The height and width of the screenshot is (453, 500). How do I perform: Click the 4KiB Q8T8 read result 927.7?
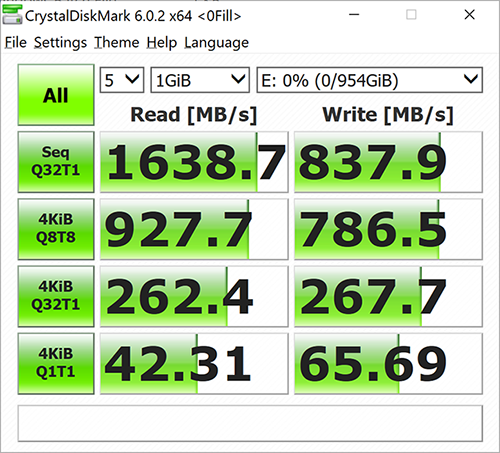click(194, 229)
